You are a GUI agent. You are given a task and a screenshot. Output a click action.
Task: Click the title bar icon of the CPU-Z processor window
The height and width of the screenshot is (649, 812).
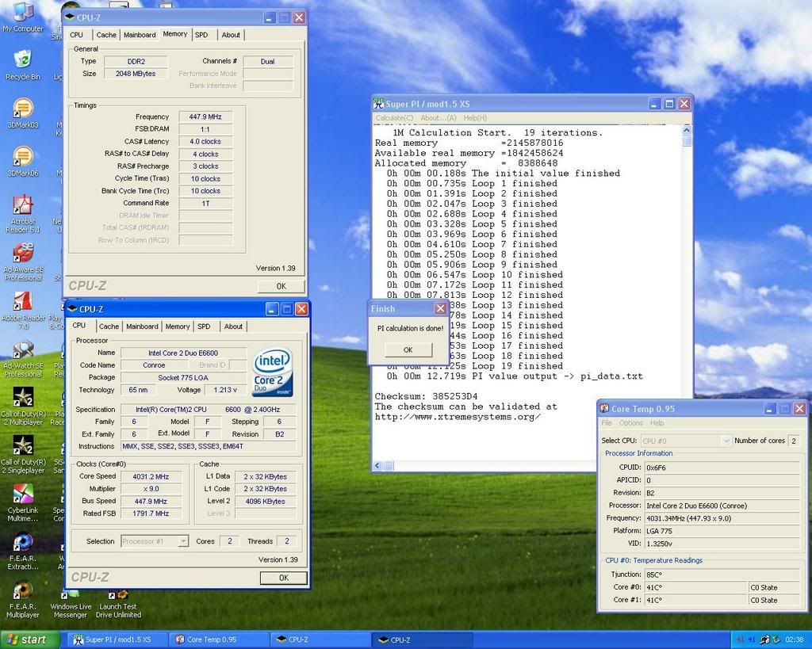coord(72,309)
